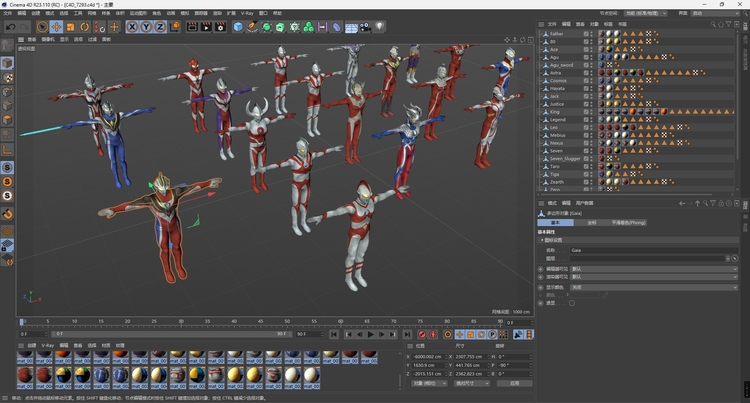Toggle autokeying next to the record button
The height and width of the screenshot is (403, 750).
tap(433, 335)
